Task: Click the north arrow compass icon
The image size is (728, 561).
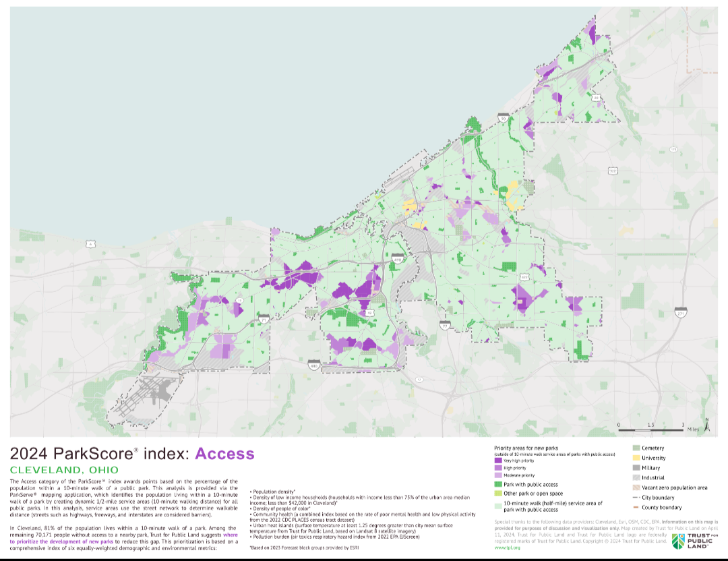Action: (x=707, y=425)
